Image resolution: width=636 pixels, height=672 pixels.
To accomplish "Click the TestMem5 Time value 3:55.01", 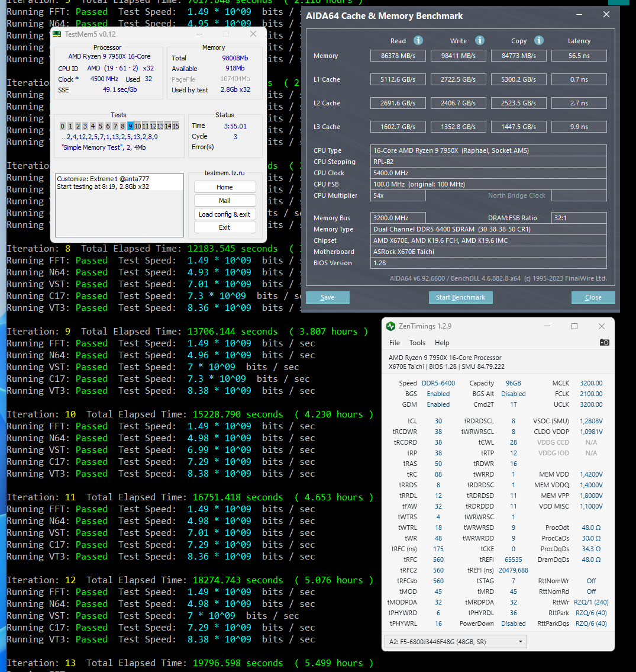I will tap(235, 126).
